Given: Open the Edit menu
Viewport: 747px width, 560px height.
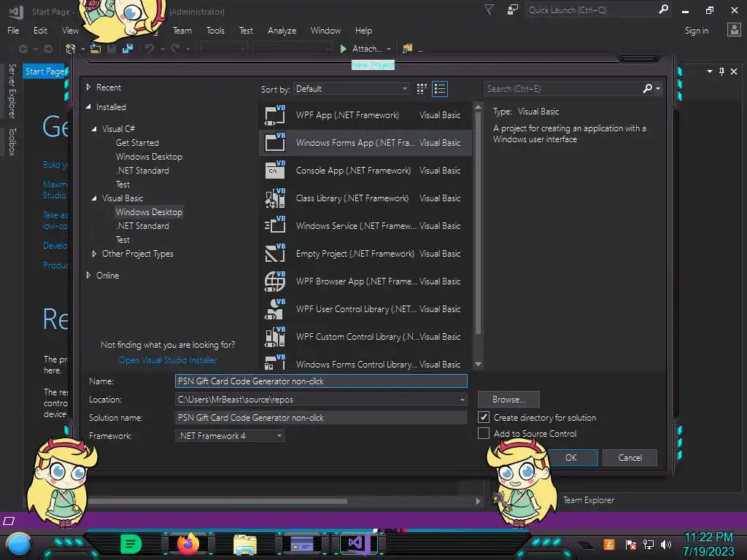Looking at the screenshot, I should pyautogui.click(x=41, y=31).
